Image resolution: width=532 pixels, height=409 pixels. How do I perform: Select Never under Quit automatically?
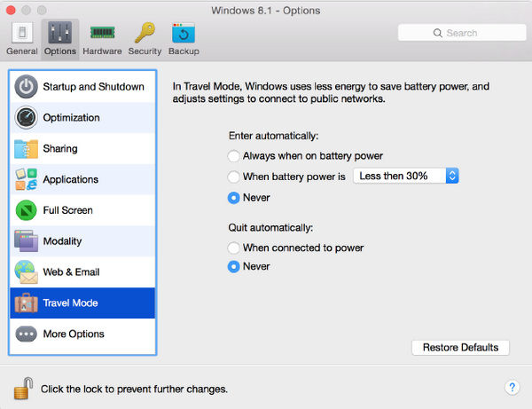click(x=234, y=267)
